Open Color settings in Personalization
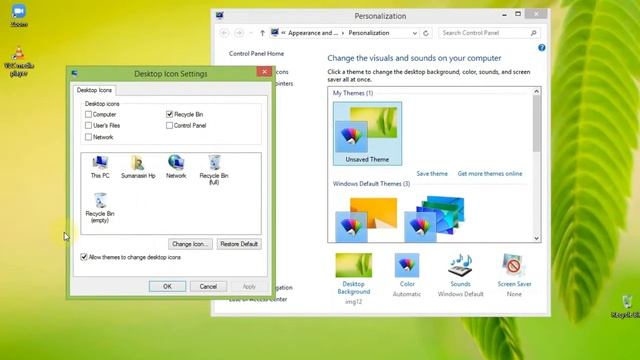Screen dimensions: 640x360 [x=407, y=275]
